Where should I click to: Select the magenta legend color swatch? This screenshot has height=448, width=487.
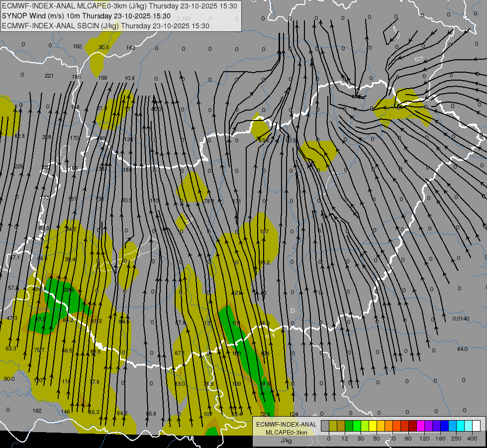[x=420, y=426]
